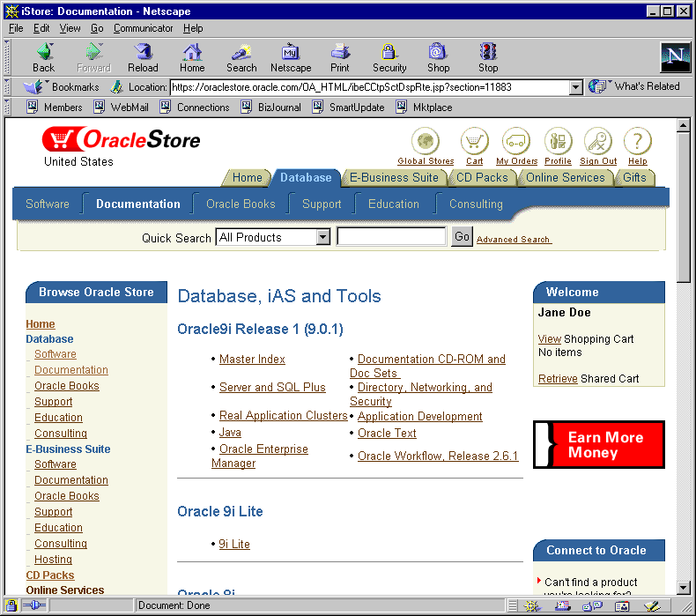This screenshot has width=696, height=616.
Task: Select the Consulting subtab
Action: click(476, 204)
